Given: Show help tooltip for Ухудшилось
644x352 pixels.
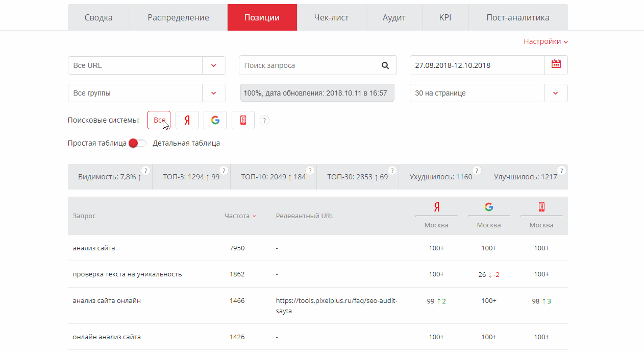Looking at the screenshot, I should click(x=477, y=170).
